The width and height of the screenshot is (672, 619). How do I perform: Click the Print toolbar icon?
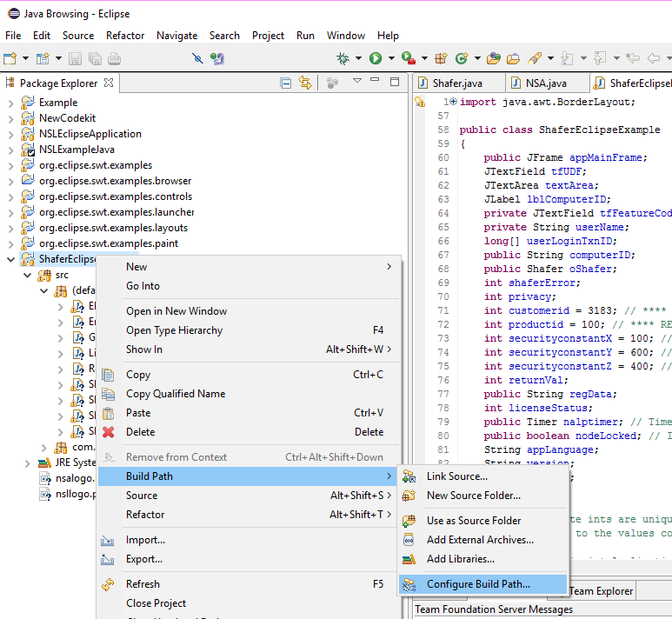(114, 58)
